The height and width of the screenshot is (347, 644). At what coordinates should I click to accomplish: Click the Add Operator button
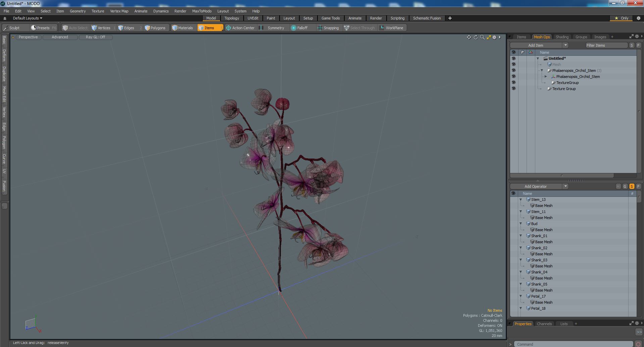coord(536,186)
